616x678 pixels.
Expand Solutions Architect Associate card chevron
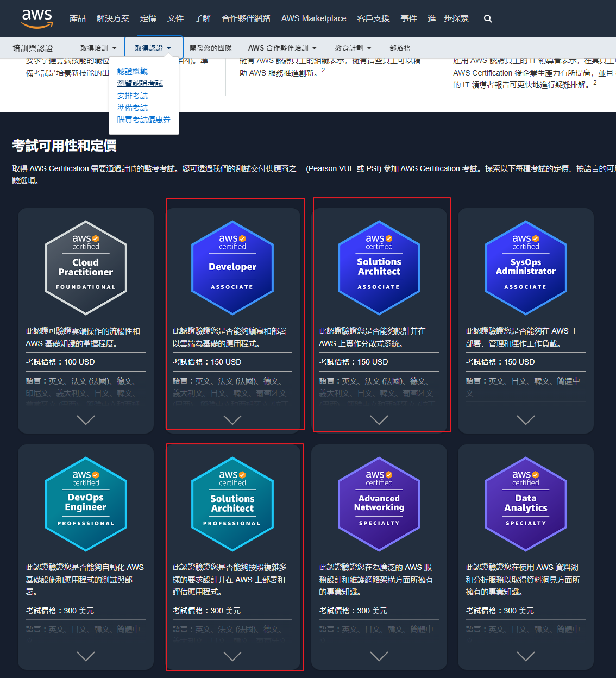coord(379,420)
